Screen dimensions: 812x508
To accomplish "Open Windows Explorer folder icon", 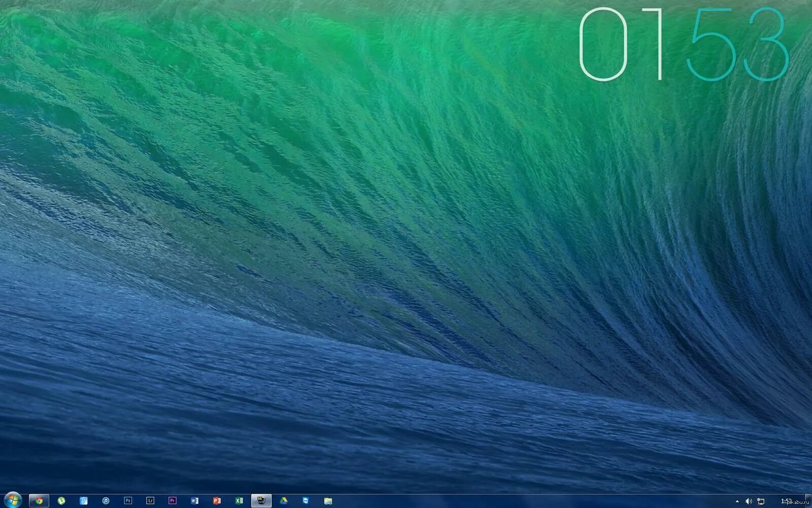I will coord(328,500).
